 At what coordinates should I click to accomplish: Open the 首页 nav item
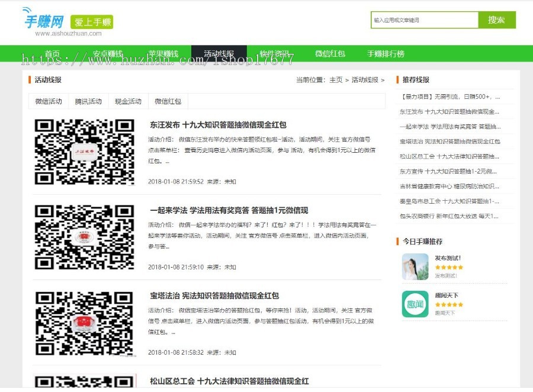[x=52, y=53]
